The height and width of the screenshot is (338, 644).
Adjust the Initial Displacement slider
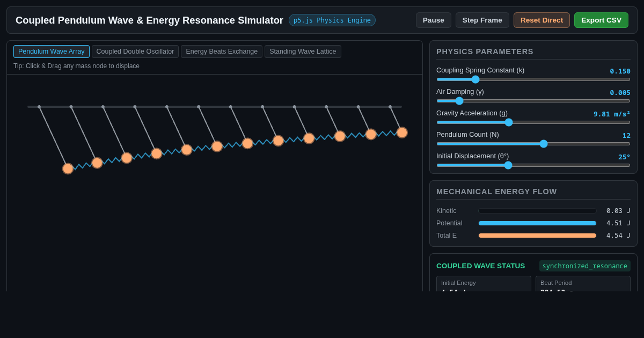tap(533, 165)
